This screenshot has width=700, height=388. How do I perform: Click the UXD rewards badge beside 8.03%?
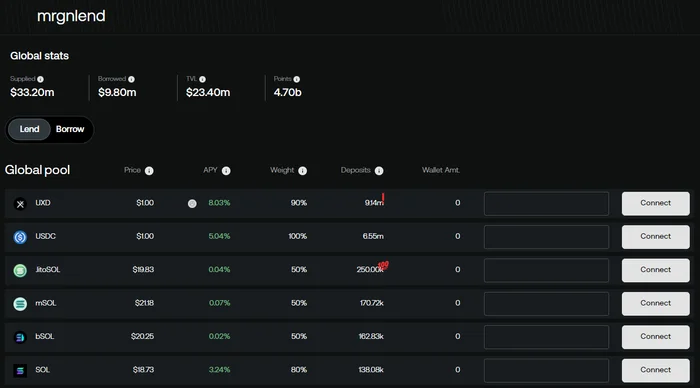pos(192,204)
